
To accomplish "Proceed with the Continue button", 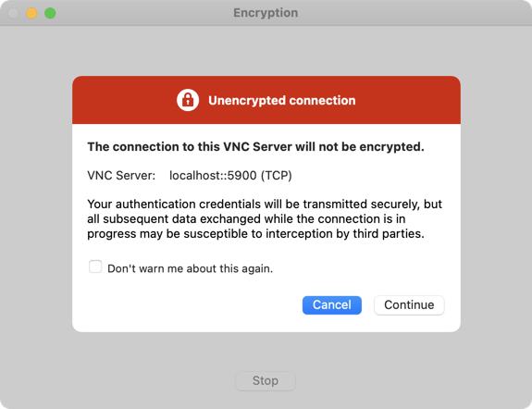I will point(409,304).
